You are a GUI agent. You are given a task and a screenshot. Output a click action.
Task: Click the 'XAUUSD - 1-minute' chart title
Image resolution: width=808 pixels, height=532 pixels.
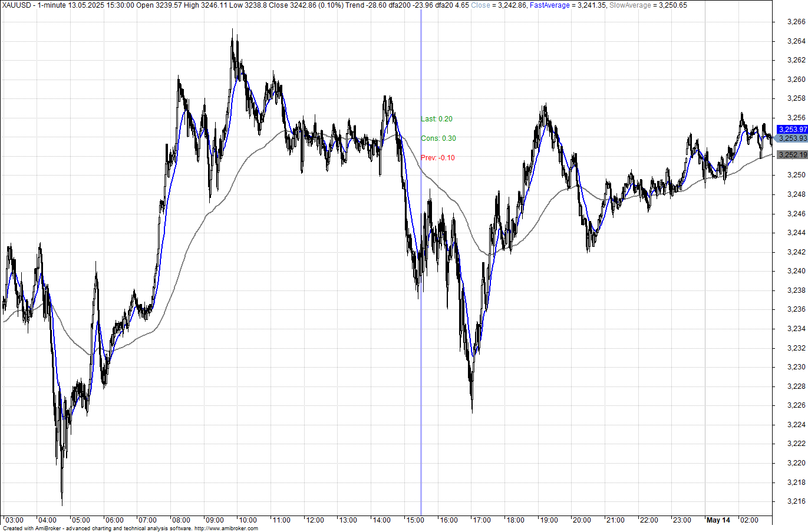(34, 5)
